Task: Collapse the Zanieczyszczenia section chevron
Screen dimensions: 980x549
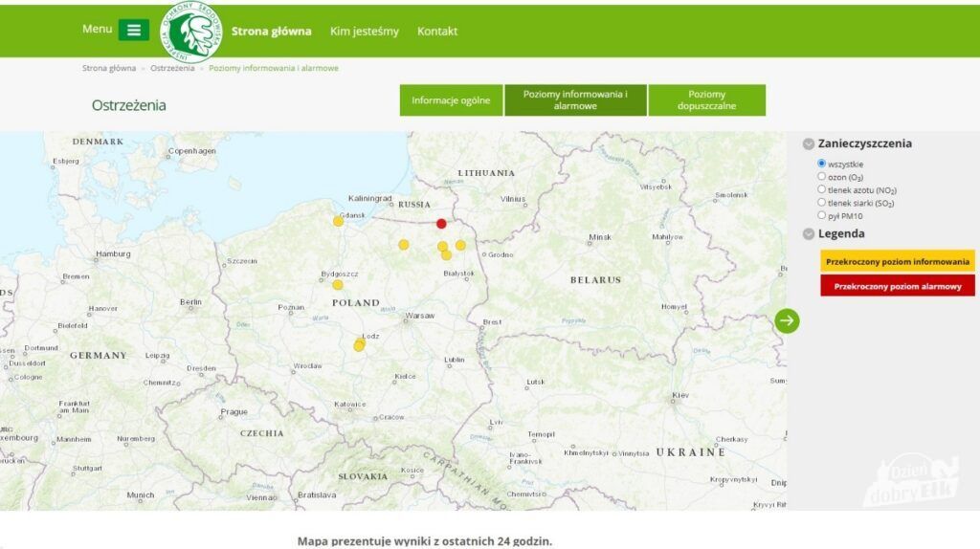Action: tap(809, 144)
